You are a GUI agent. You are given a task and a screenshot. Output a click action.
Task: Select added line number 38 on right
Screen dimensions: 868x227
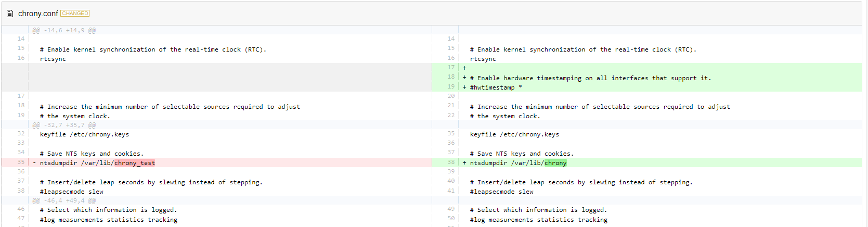click(x=451, y=162)
